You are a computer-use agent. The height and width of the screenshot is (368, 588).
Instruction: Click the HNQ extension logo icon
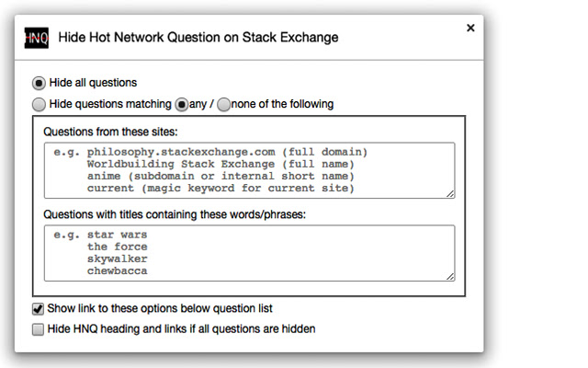(37, 38)
